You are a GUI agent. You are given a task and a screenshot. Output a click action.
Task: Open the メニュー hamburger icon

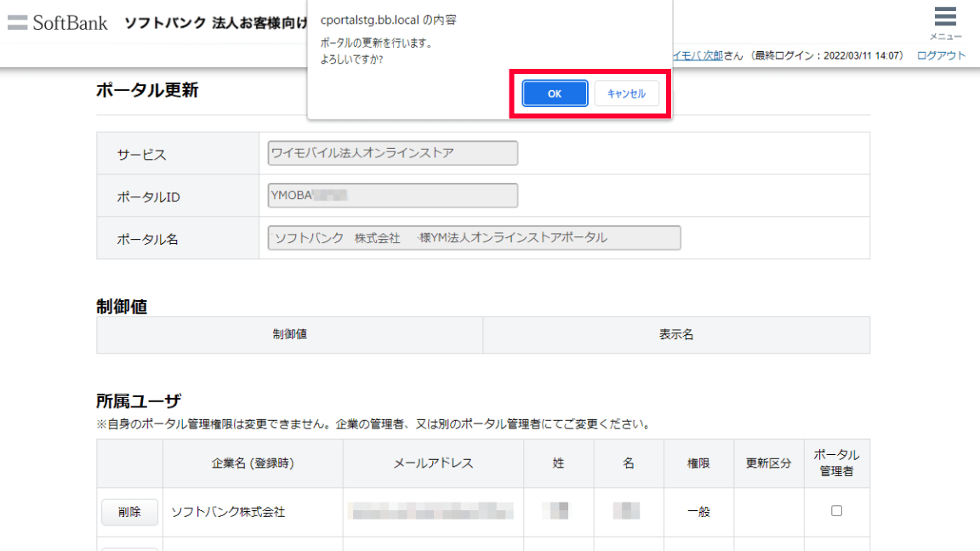(945, 18)
